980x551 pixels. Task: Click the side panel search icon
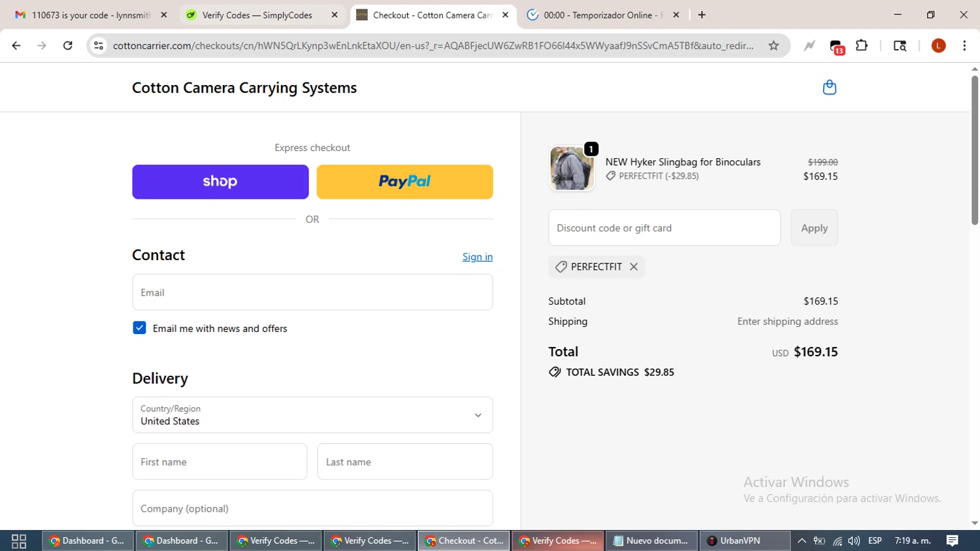tap(900, 46)
